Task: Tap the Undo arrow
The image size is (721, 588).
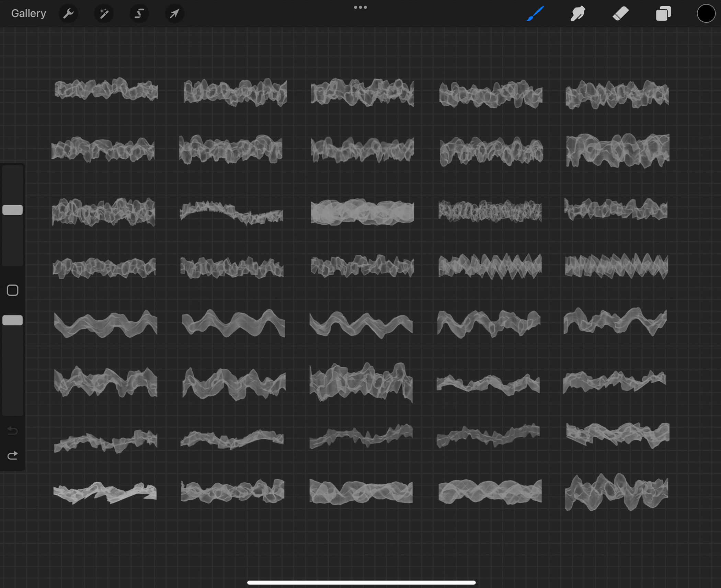Action: click(13, 431)
